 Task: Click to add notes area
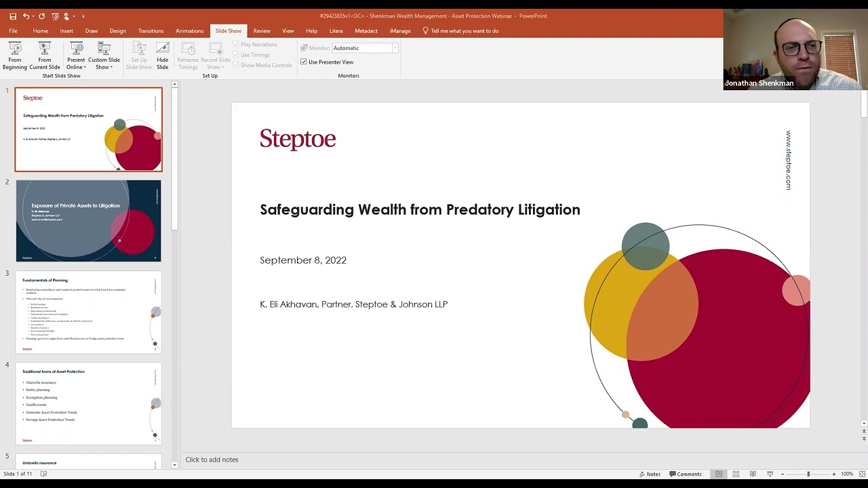(212, 460)
